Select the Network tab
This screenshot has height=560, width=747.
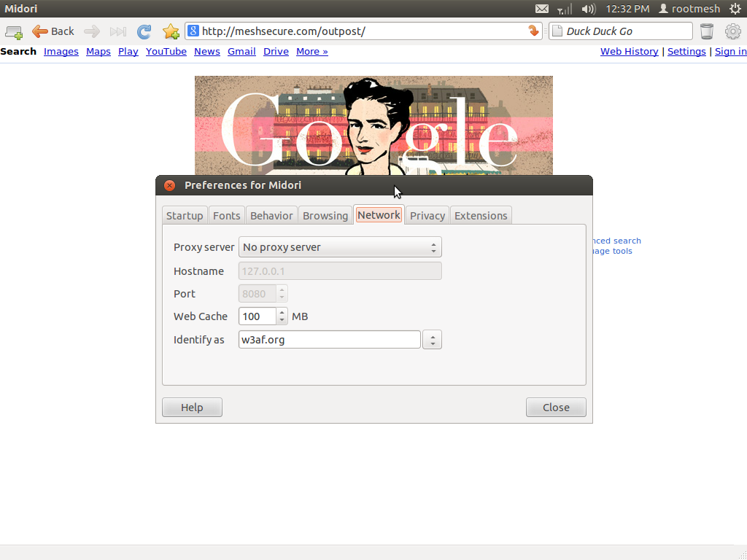[x=379, y=215]
